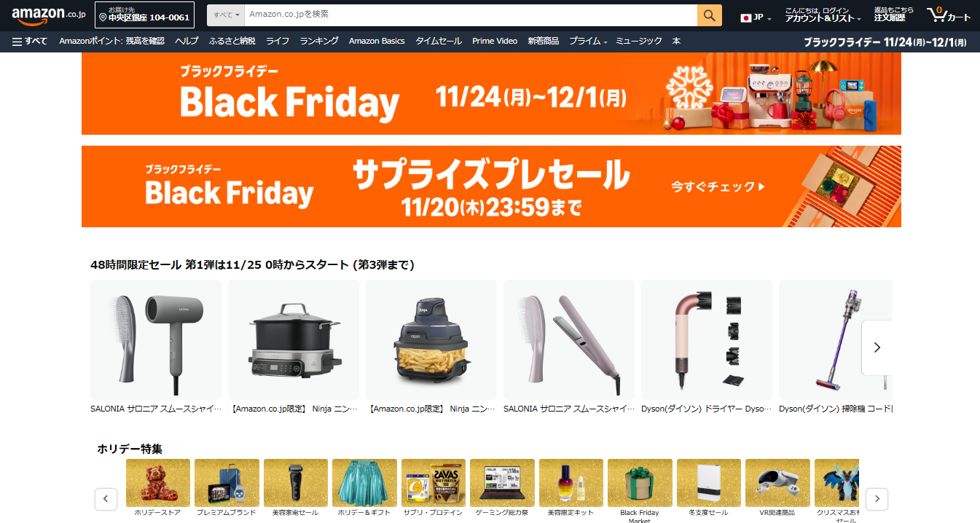This screenshot has width=980, height=523.
Task: Advance the ホリデー特集 carousel right arrow
Action: coord(877,499)
